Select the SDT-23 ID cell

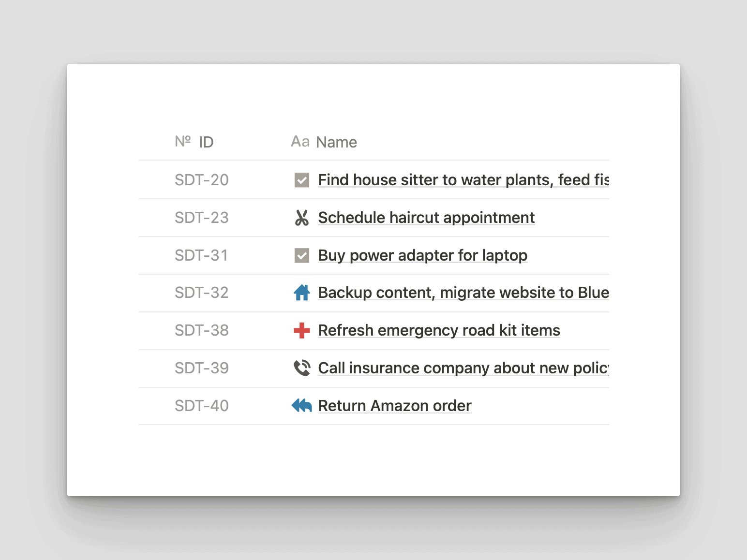pyautogui.click(x=201, y=218)
